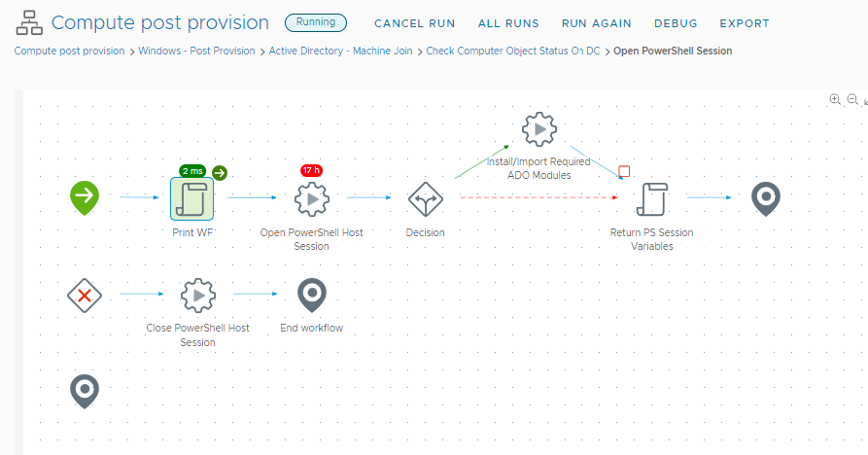Go to Compute post provision breadcrumb
The image size is (868, 455).
[x=69, y=51]
